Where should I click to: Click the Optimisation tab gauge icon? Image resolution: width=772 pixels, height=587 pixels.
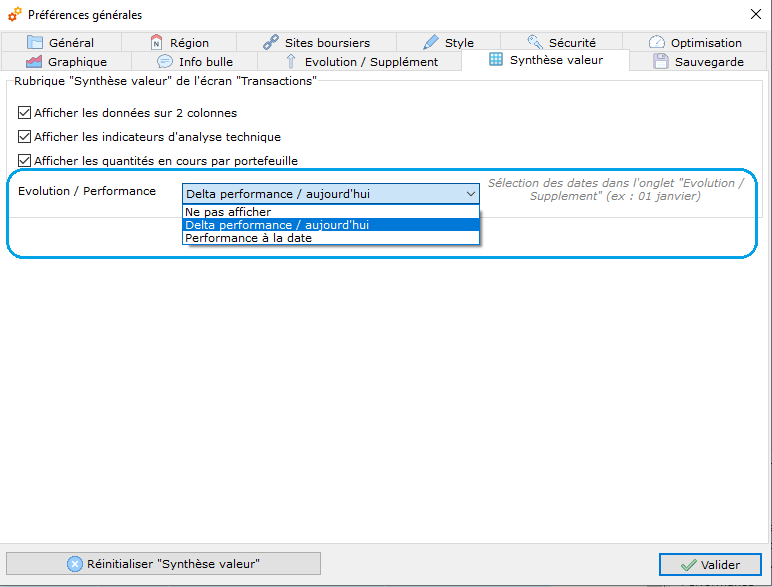point(657,42)
